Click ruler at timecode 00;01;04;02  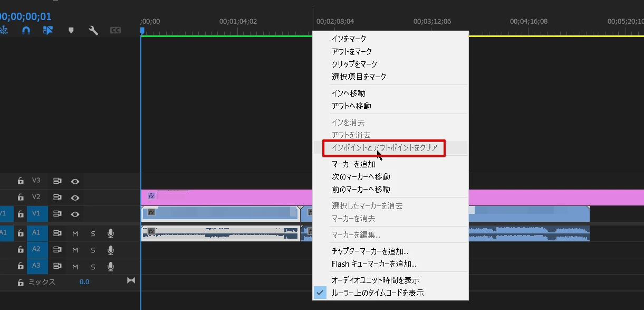point(238,22)
